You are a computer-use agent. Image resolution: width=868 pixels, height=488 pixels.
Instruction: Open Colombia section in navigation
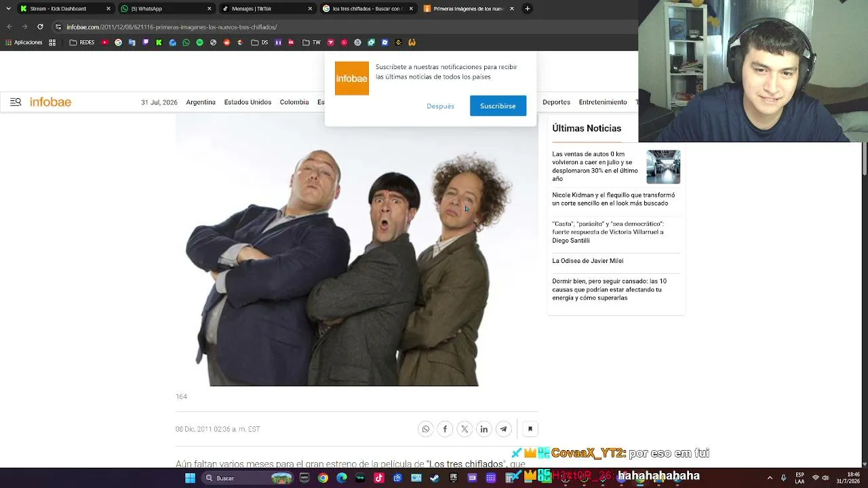click(x=294, y=102)
